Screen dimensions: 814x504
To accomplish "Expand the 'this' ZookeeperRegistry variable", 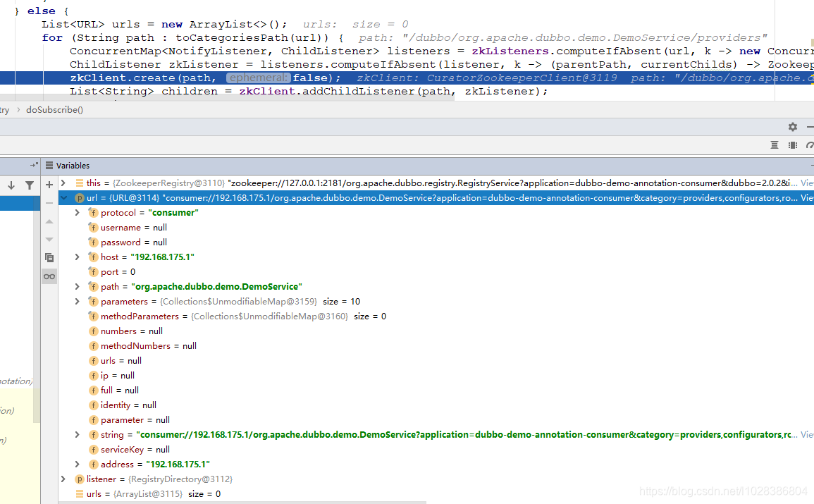I will pos(63,183).
